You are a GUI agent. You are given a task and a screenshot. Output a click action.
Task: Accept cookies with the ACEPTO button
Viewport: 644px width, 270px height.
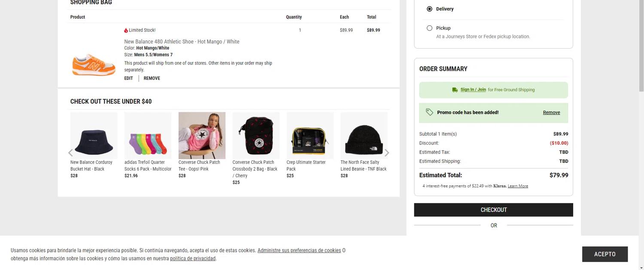(605, 254)
